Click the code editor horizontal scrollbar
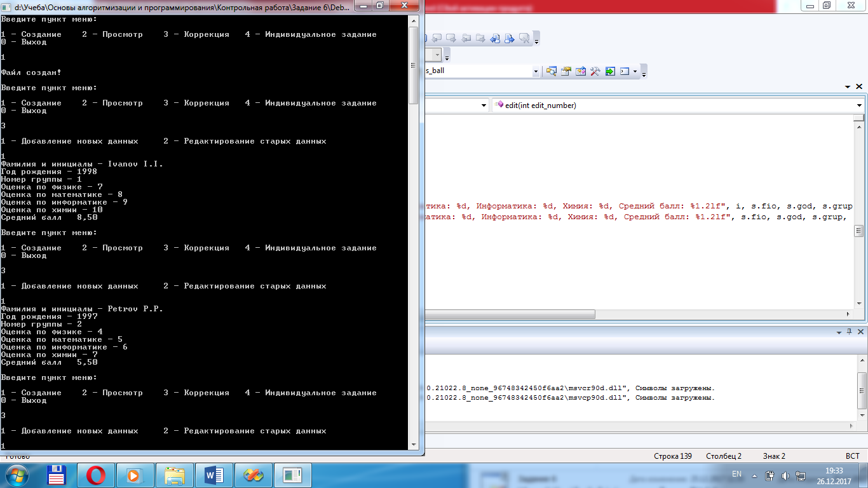 [x=508, y=315]
